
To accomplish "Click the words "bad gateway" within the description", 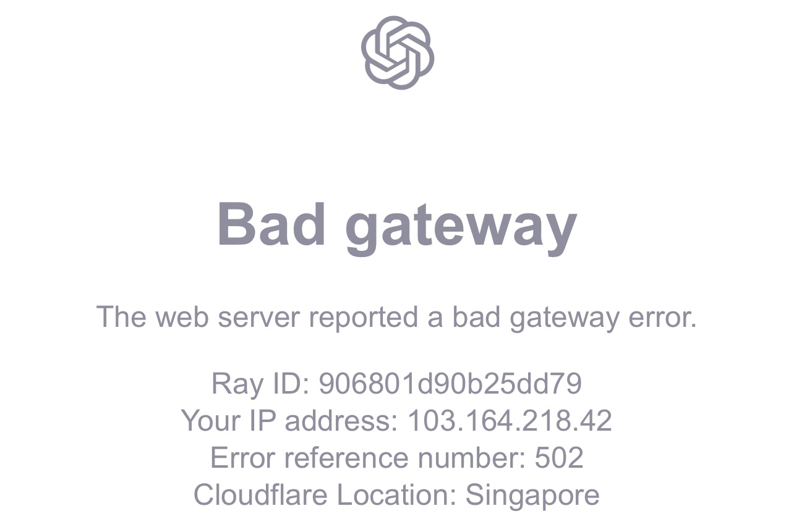I will coord(536,319).
